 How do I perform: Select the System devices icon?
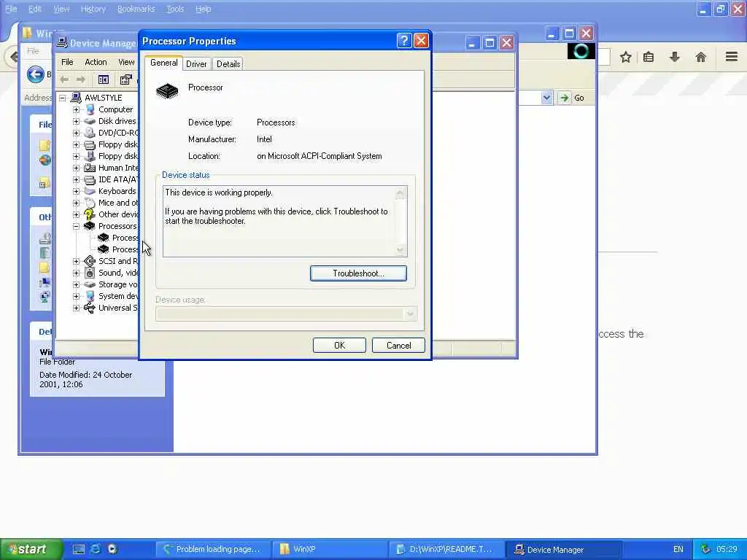[x=90, y=296]
